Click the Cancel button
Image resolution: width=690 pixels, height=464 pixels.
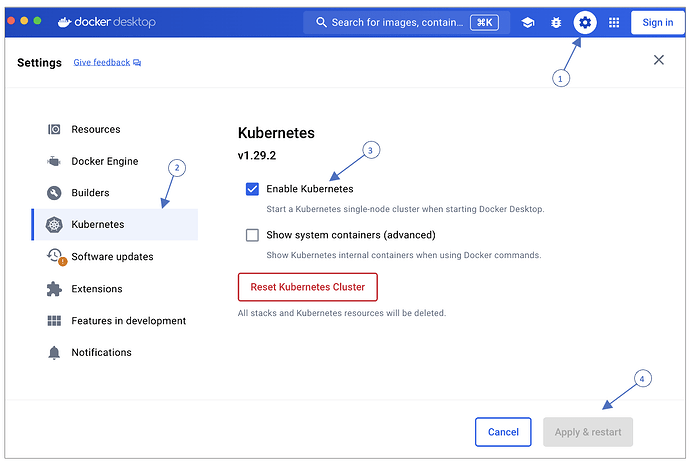tap(503, 432)
